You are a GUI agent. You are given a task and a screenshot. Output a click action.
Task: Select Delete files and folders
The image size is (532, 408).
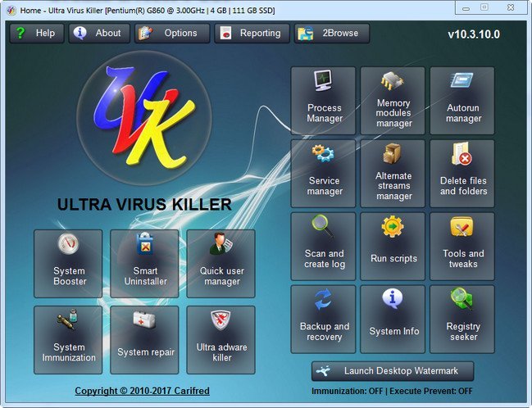(462, 174)
